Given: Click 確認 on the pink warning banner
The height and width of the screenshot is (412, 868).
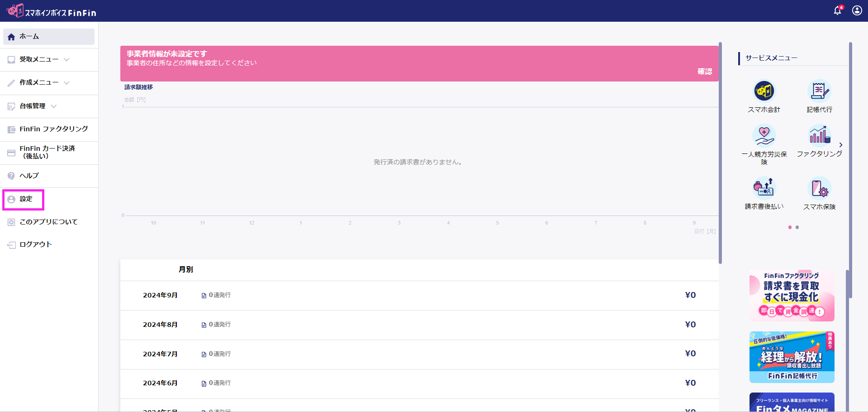Looking at the screenshot, I should [x=705, y=72].
